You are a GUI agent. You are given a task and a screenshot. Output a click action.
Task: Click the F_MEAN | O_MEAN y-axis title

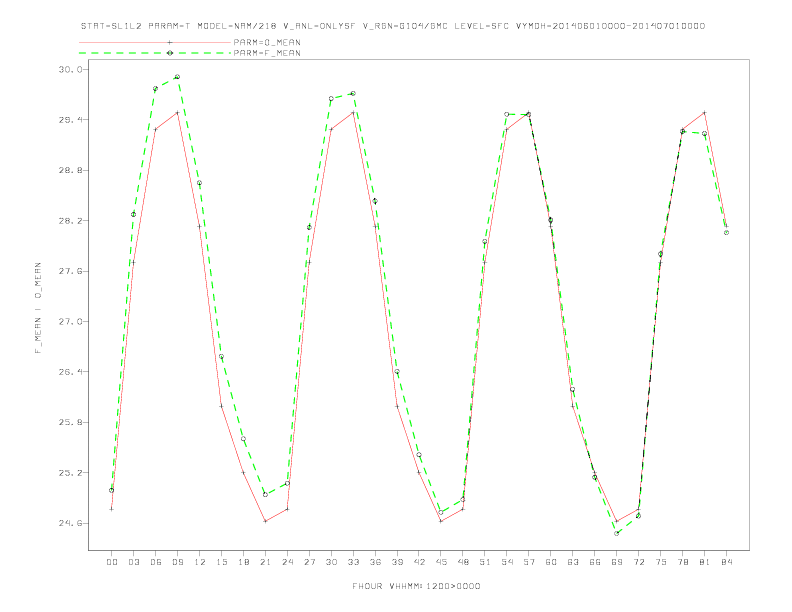38,308
